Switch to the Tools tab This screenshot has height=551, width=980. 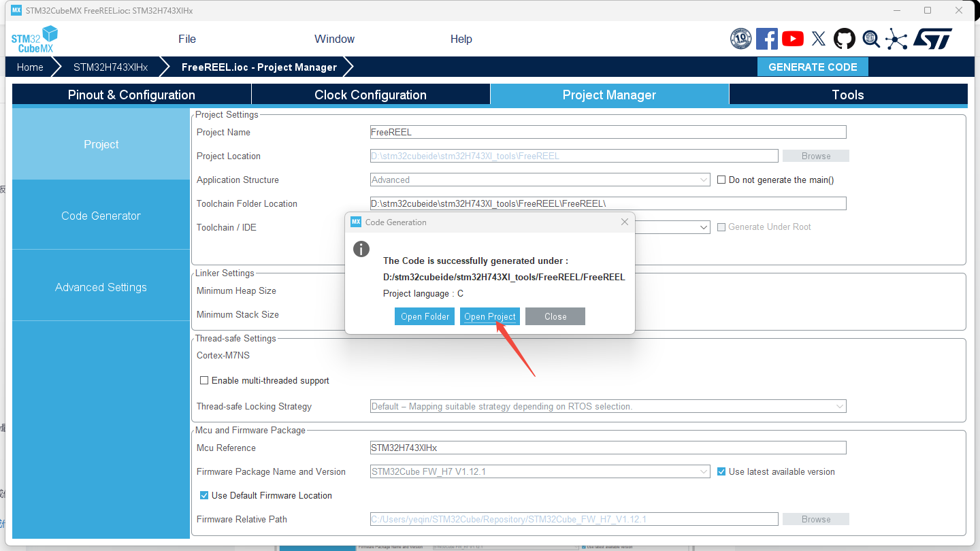[848, 95]
